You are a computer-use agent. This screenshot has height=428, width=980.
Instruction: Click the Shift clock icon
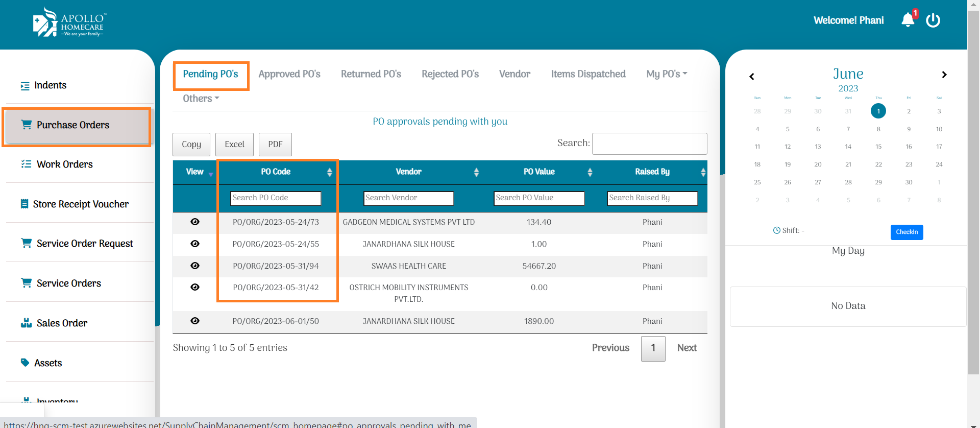[777, 230]
